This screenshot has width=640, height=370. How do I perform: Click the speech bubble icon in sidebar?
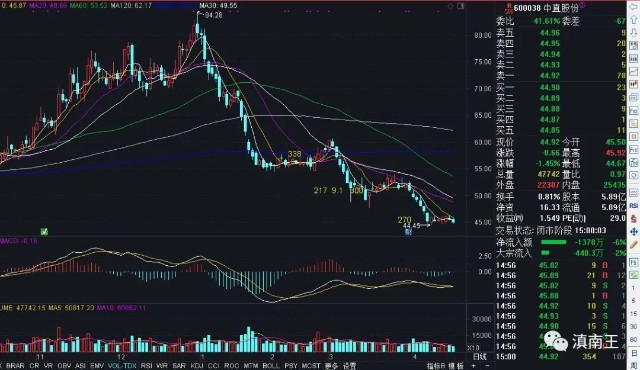633,175
